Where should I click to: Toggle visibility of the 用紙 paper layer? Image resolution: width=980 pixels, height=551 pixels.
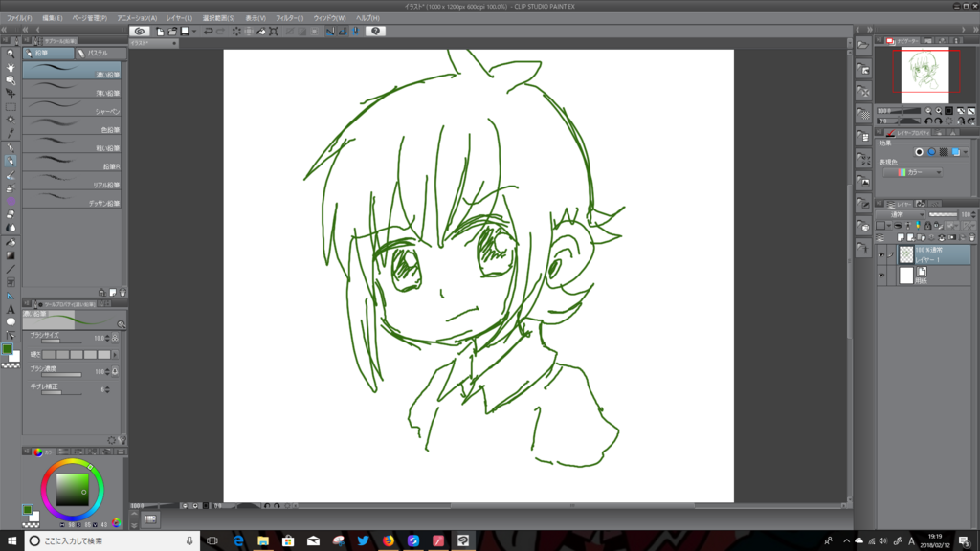coord(881,275)
